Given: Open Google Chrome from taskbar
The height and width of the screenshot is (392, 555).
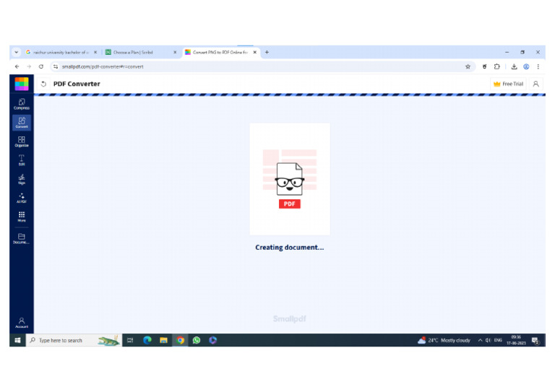Looking at the screenshot, I should pyautogui.click(x=180, y=340).
